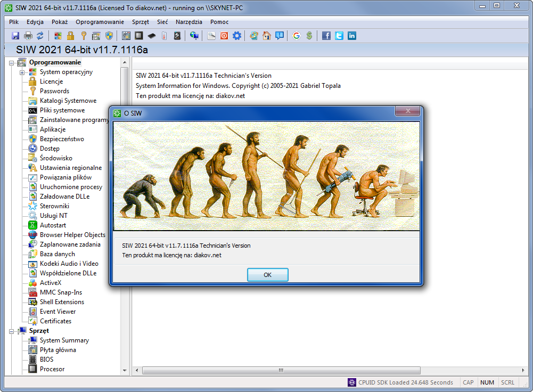Select Procesor tree item
Screen dimensions: 533x392
pyautogui.click(x=52, y=369)
